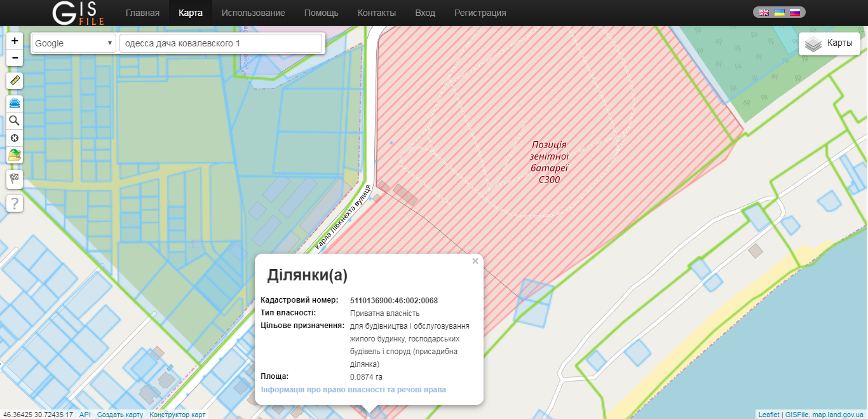
Task: Click the crosshair locate tool
Action: [x=15, y=138]
